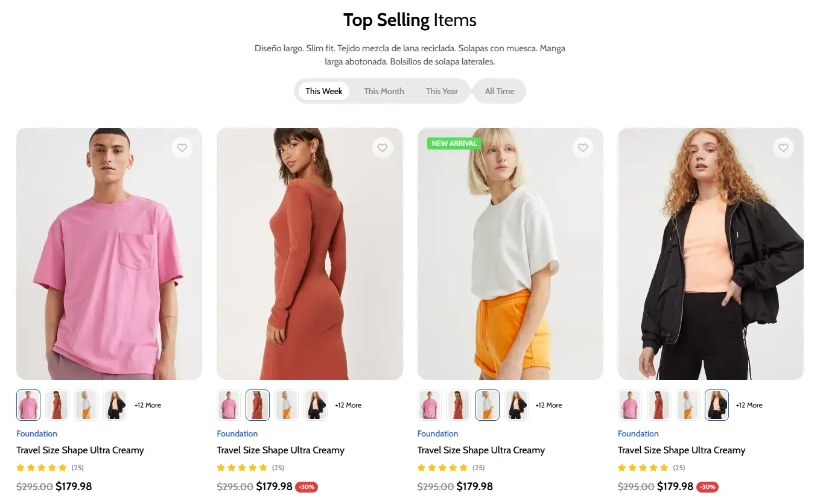Favorite the pink t-shirt with heart icon
Image resolution: width=820 pixels, height=504 pixels.
(182, 148)
